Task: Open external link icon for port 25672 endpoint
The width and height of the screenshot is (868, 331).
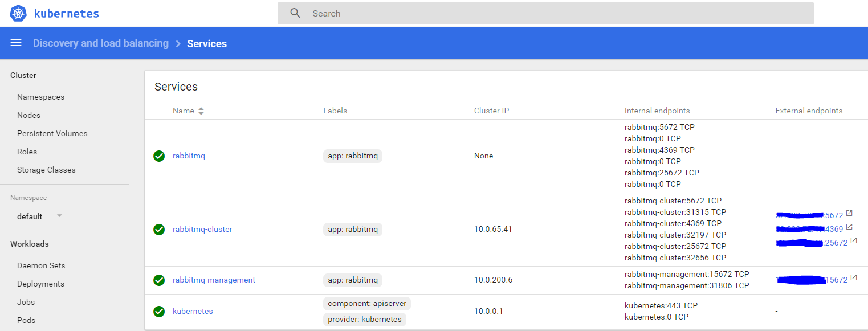Action: coord(854,241)
